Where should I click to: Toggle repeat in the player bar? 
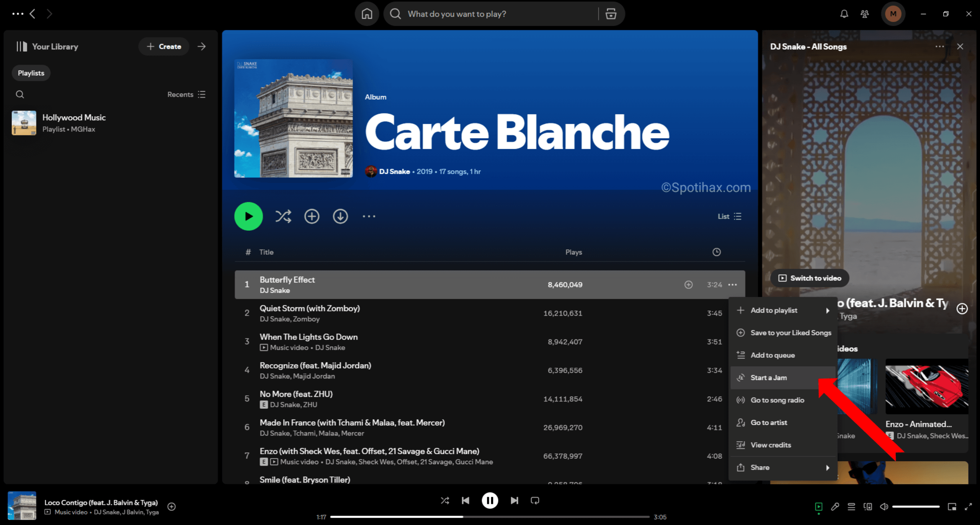535,501
